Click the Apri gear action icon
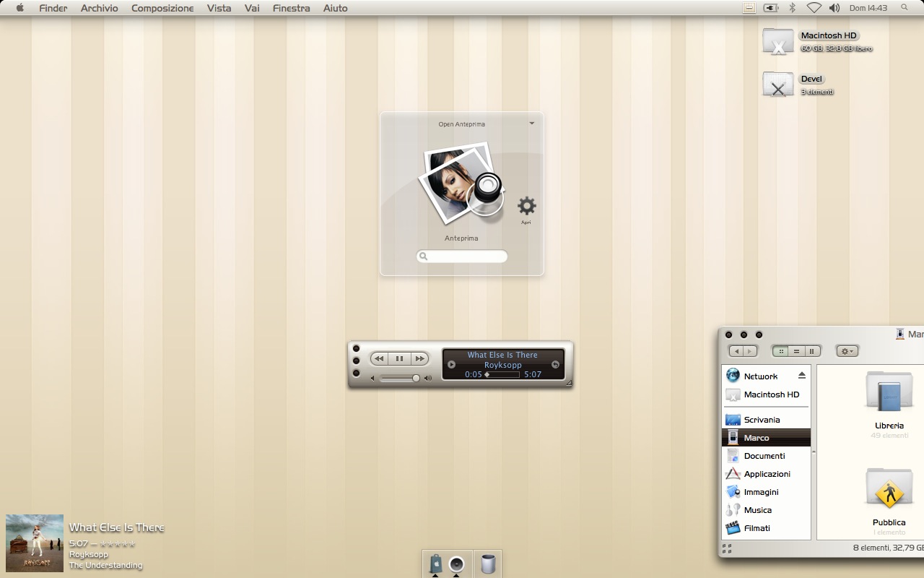 pyautogui.click(x=527, y=206)
